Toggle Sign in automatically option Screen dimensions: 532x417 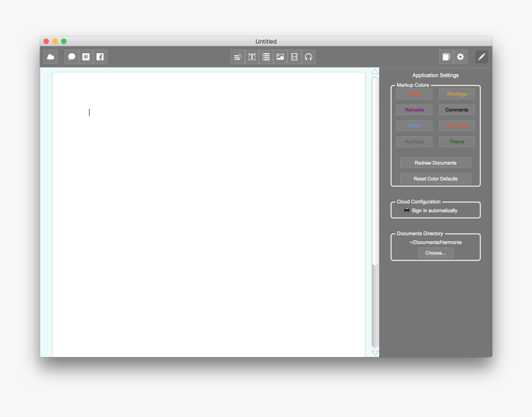pyautogui.click(x=431, y=210)
